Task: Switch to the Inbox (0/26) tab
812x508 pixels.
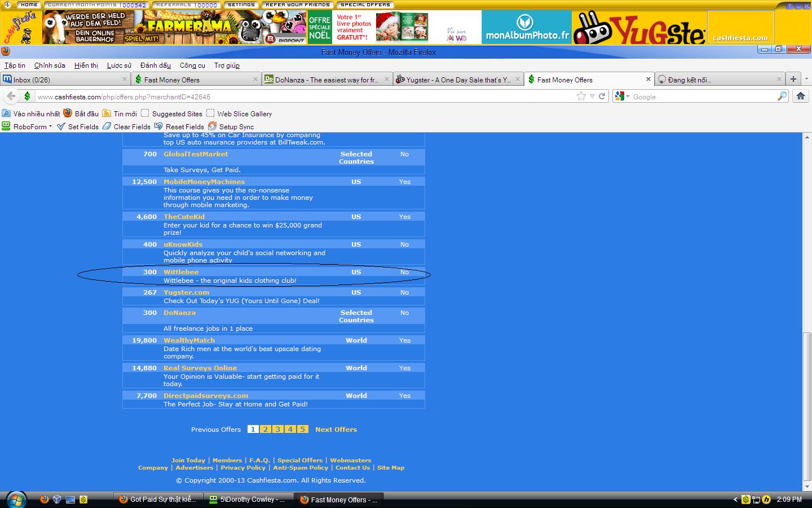Action: pos(65,80)
